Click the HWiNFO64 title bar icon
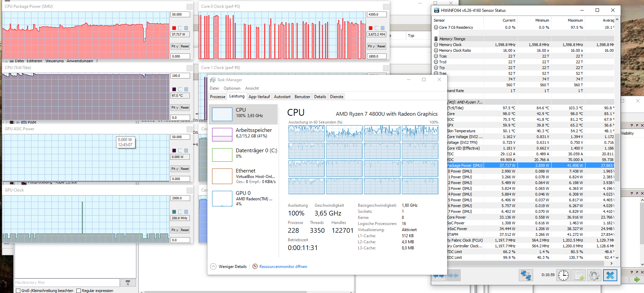Viewport: 644px width, 293px height. pos(436,10)
